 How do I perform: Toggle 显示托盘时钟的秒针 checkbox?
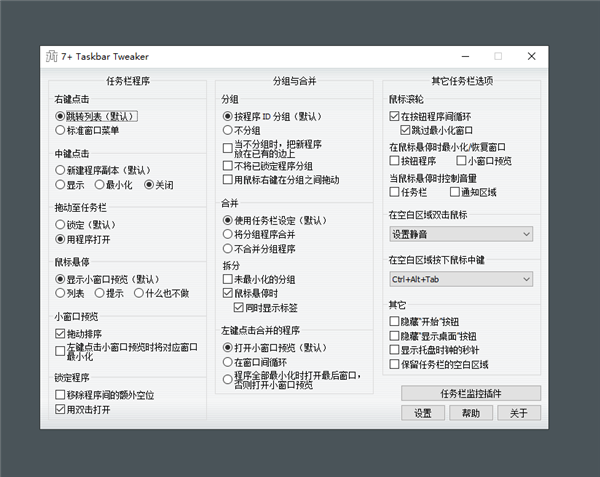(394, 350)
